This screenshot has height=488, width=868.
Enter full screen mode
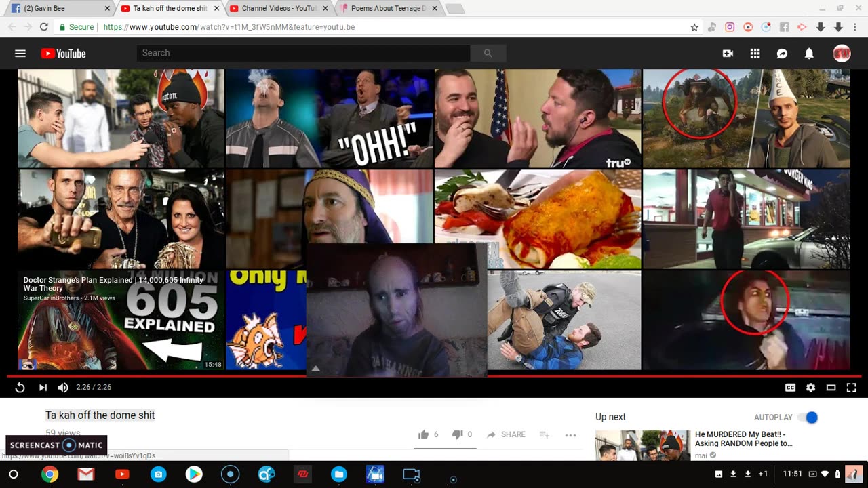[852, 388]
